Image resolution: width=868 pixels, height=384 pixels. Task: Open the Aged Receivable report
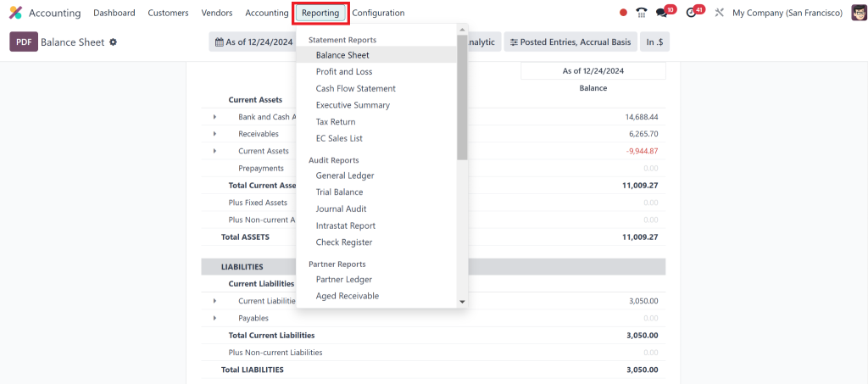(x=376, y=296)
